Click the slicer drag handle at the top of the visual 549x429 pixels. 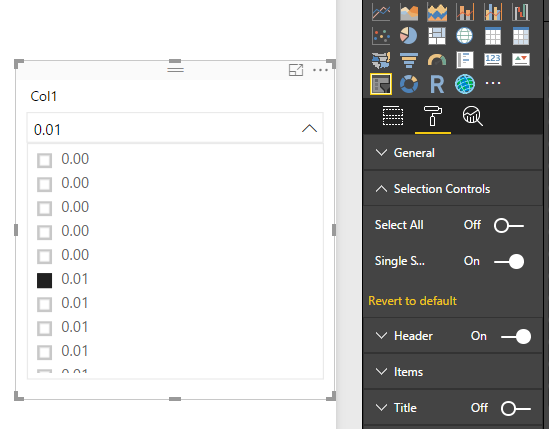point(175,70)
